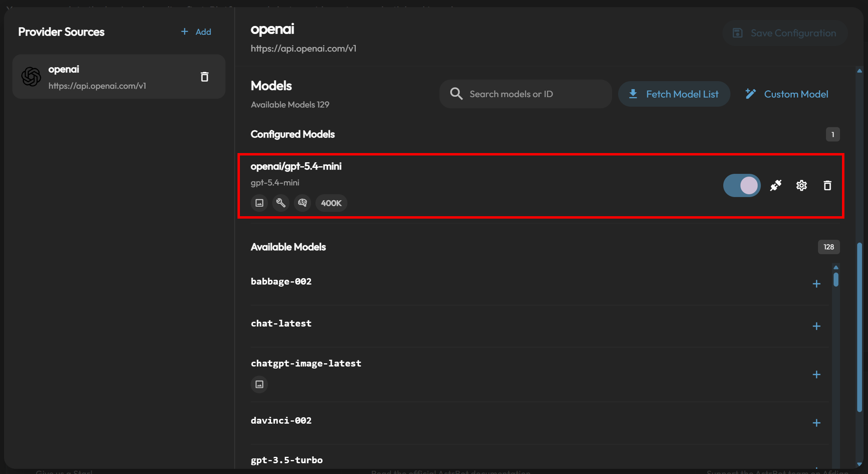Add the davinci-002 model
This screenshot has width=868, height=474.
(x=816, y=423)
